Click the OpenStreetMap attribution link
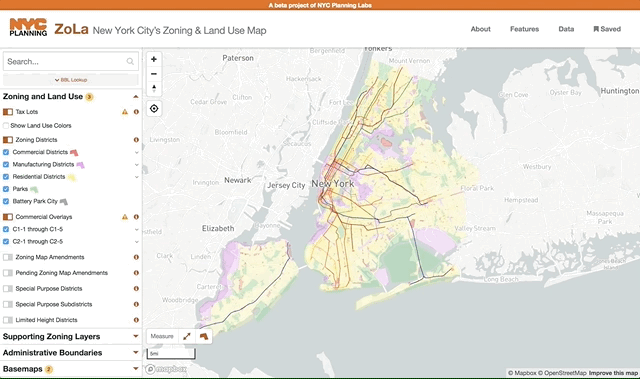 tap(562, 373)
